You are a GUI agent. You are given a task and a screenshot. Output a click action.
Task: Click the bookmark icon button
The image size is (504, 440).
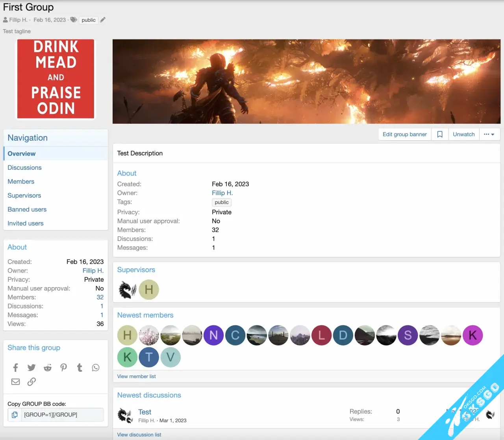(x=440, y=134)
